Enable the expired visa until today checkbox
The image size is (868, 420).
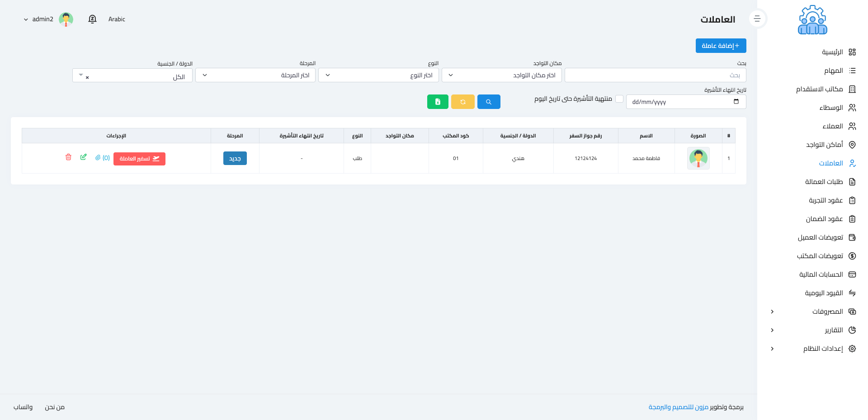pos(619,99)
